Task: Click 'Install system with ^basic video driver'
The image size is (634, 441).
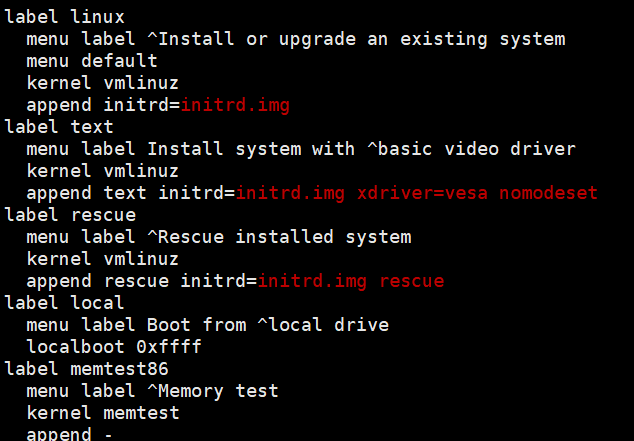Action: pos(361,149)
